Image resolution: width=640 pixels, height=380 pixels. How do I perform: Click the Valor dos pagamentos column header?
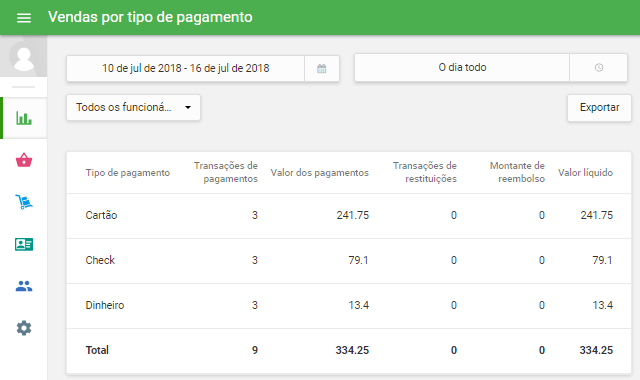click(320, 173)
